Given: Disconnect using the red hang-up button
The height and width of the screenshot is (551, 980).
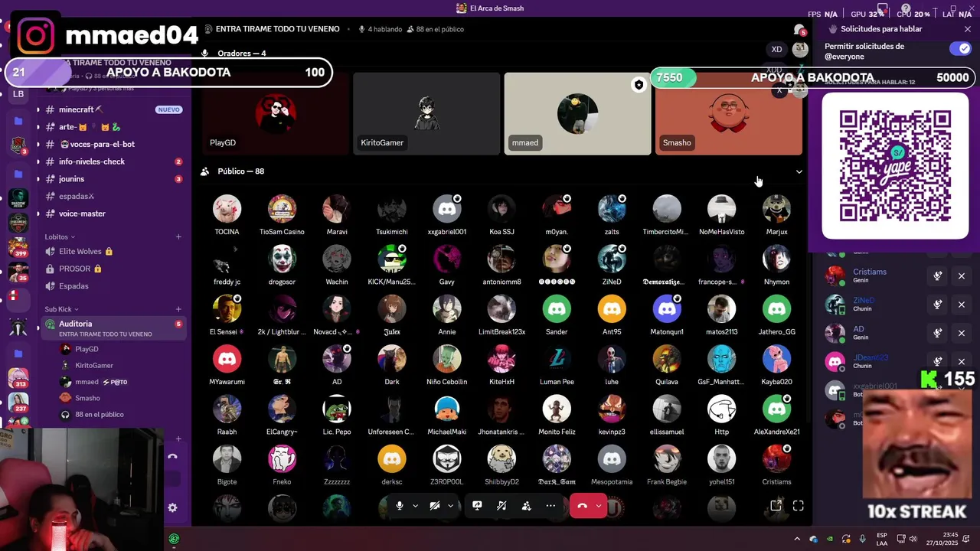Looking at the screenshot, I should tap(582, 506).
